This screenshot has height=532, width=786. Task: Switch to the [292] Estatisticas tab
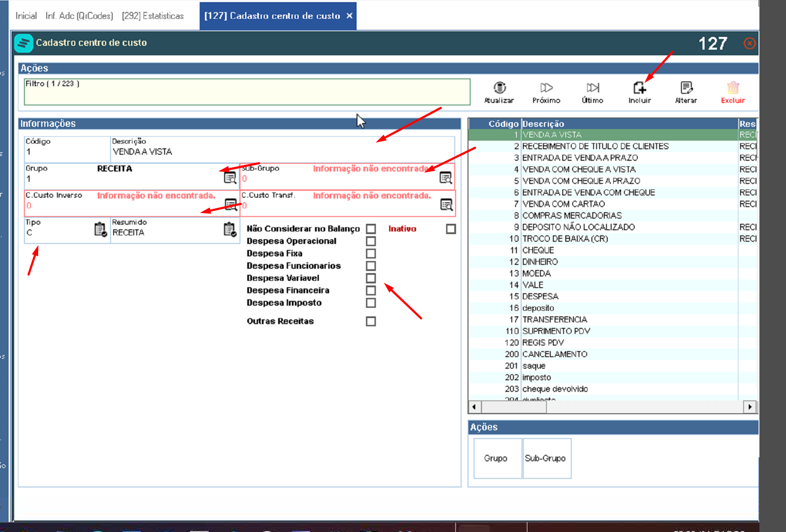153,16
